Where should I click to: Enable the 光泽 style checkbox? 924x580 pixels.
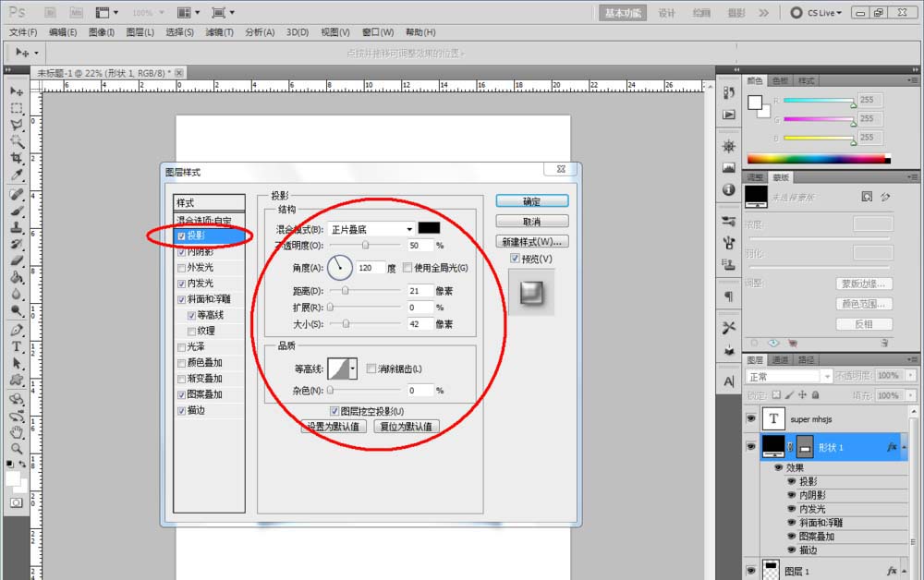(x=181, y=347)
